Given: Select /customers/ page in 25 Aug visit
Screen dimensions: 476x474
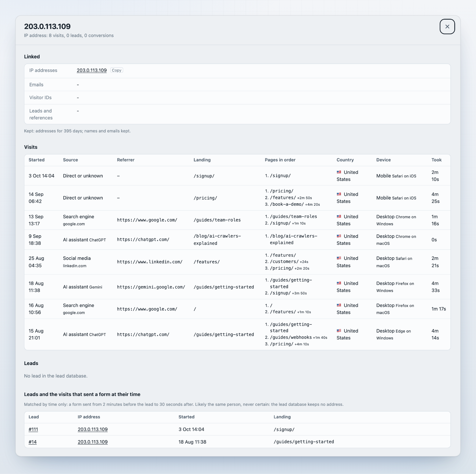Looking at the screenshot, I should click(x=284, y=261).
